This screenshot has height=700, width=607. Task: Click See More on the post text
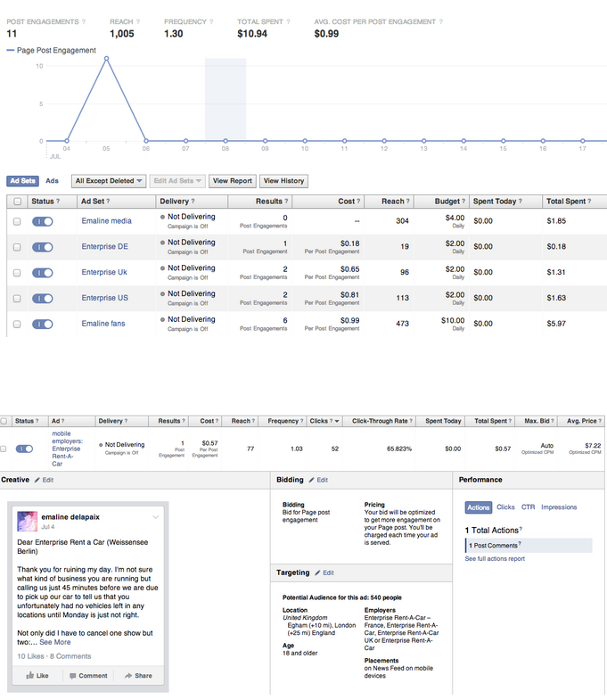point(55,642)
